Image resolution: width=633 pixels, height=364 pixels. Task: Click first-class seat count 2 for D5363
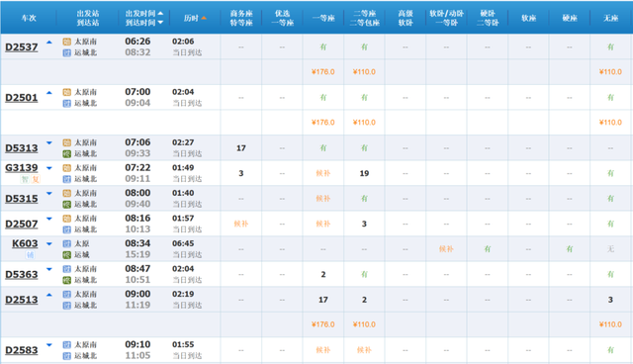pyautogui.click(x=323, y=274)
